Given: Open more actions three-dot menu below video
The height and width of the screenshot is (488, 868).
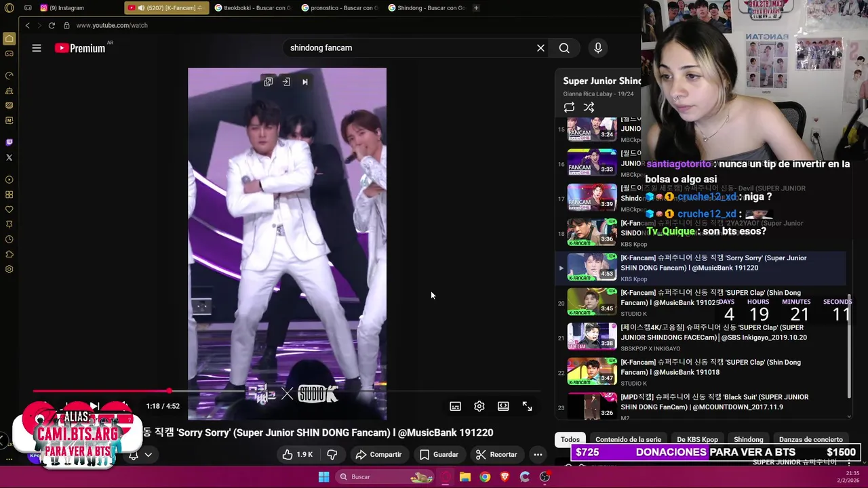Looking at the screenshot, I should coord(538,454).
